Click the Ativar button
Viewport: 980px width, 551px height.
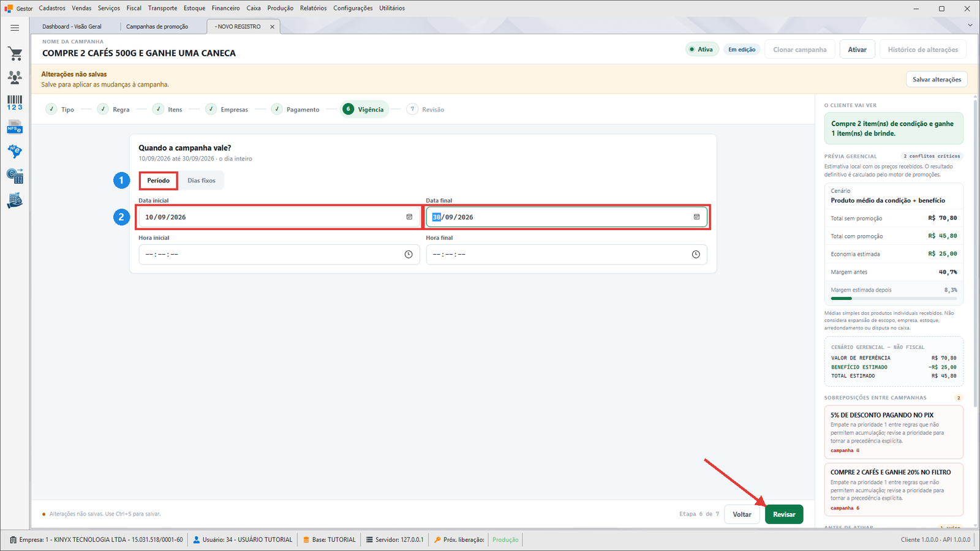(857, 50)
